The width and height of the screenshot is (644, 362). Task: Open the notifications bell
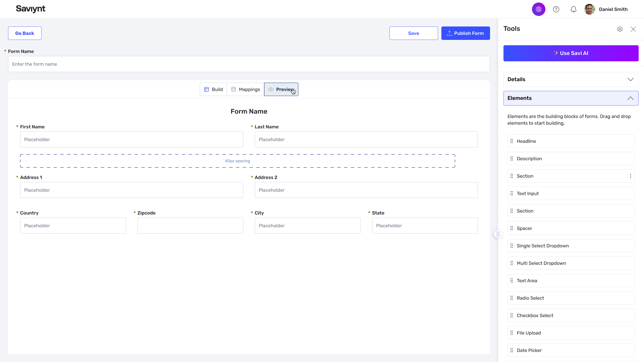pos(574,9)
